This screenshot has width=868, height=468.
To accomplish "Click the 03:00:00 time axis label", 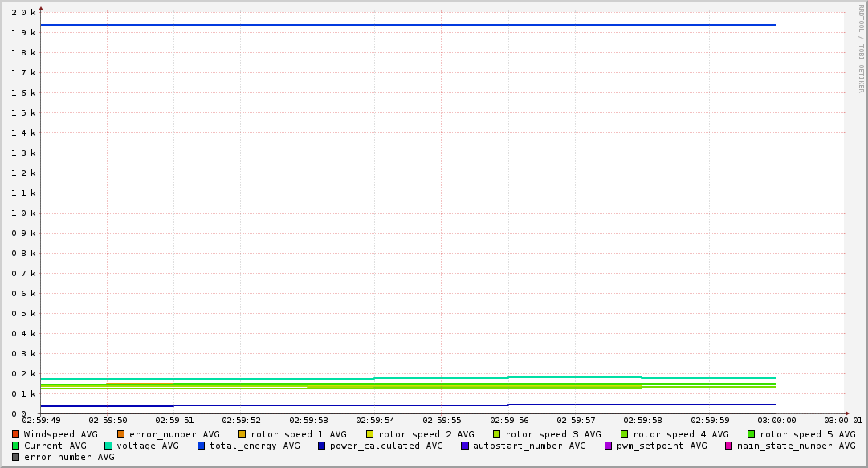I will pyautogui.click(x=776, y=420).
